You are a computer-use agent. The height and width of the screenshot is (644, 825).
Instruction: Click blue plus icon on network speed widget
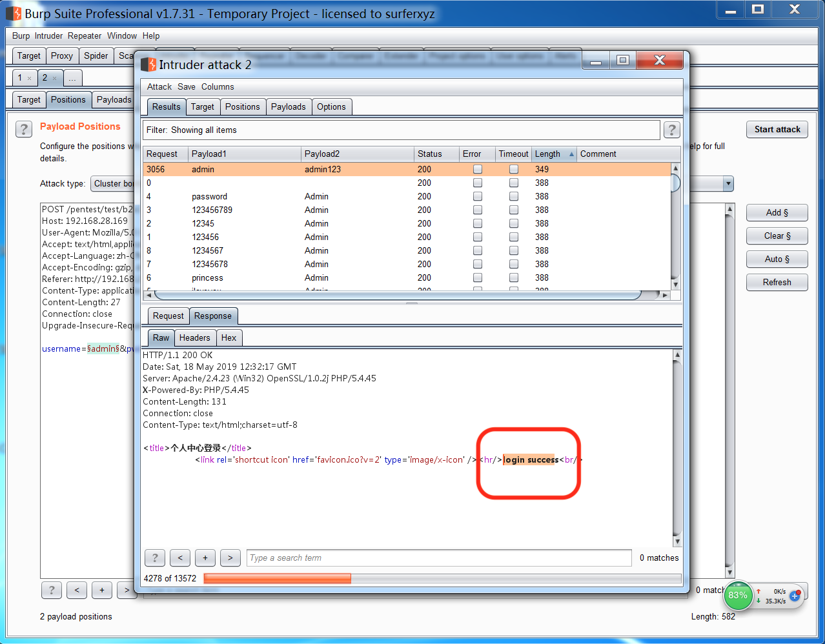coord(795,596)
